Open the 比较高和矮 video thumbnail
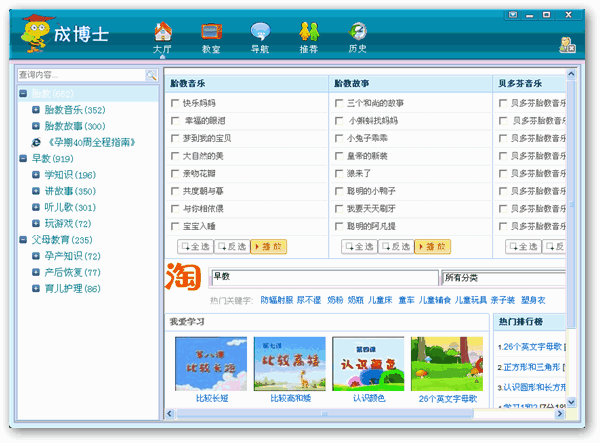600x443 pixels. [x=290, y=364]
